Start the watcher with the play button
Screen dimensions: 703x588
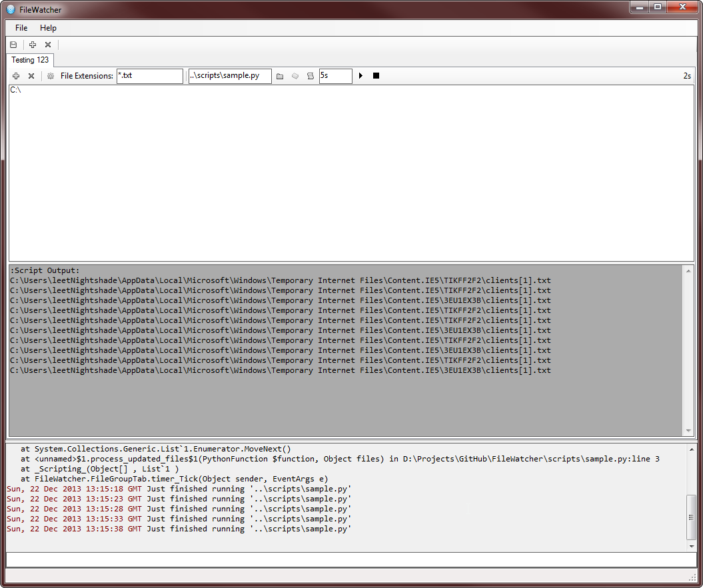click(x=360, y=76)
